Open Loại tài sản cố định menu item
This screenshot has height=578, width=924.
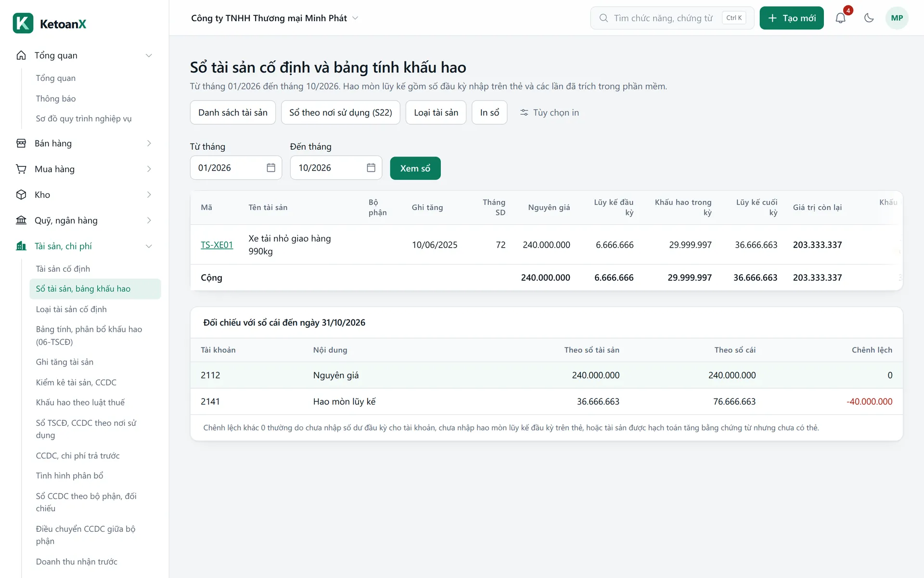click(71, 309)
